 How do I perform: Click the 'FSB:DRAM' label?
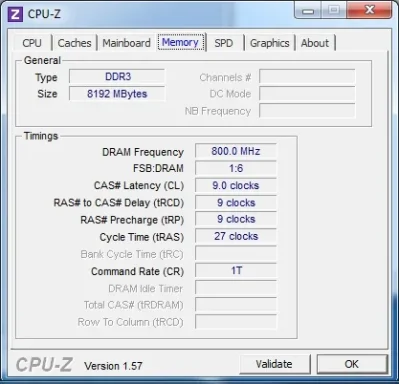(158, 168)
